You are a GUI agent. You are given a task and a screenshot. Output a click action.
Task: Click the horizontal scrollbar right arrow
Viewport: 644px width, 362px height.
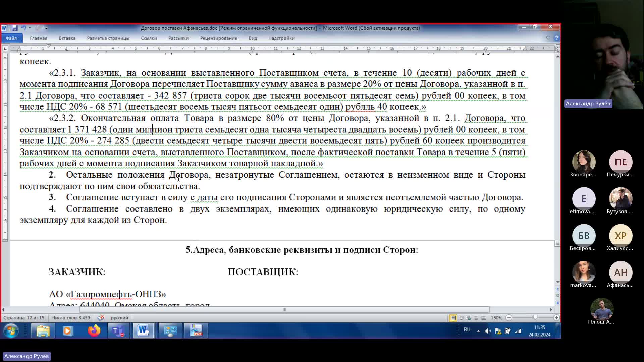pyautogui.click(x=551, y=310)
